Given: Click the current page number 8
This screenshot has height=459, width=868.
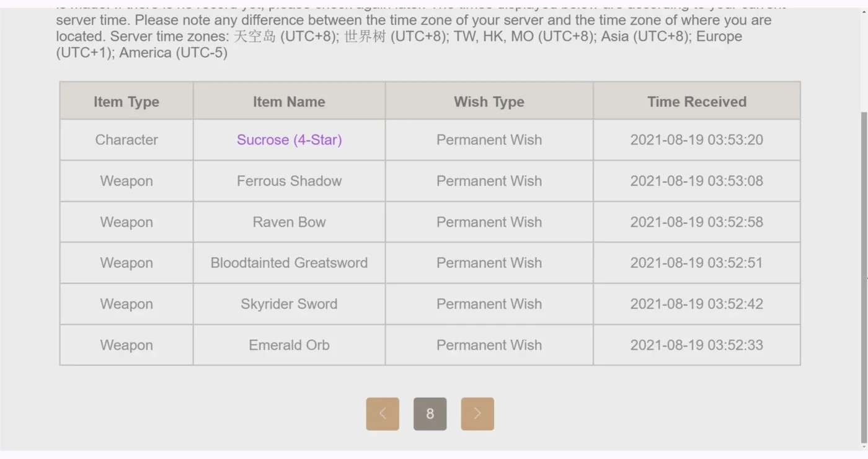Looking at the screenshot, I should 430,414.
